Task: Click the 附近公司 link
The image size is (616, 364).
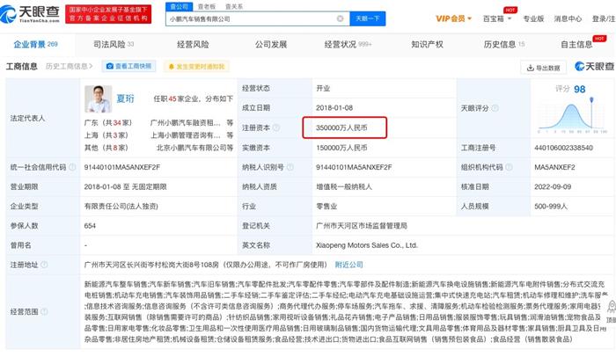Action: pyautogui.click(x=348, y=265)
